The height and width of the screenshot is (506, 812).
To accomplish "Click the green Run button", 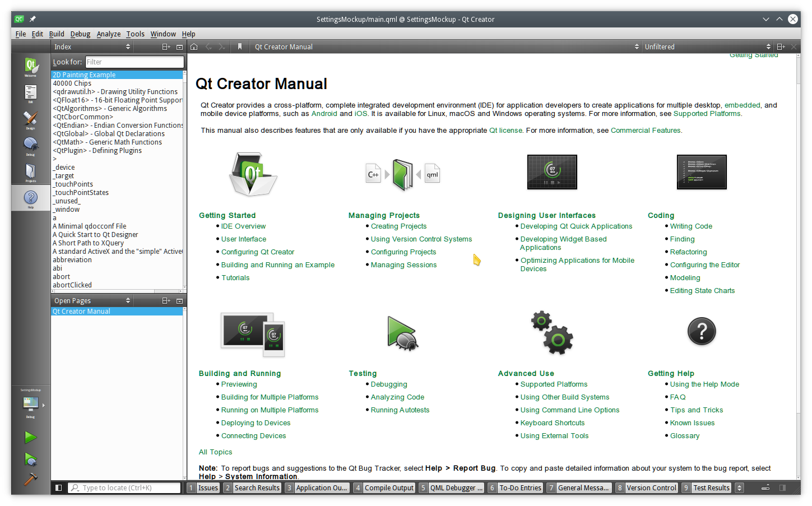I will click(x=31, y=437).
